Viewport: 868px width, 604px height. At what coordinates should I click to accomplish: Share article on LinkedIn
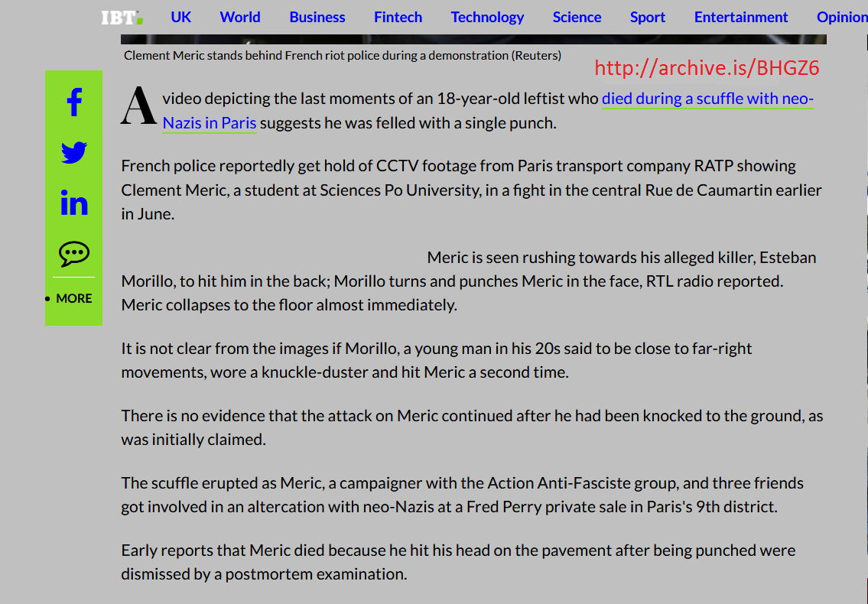[x=74, y=203]
